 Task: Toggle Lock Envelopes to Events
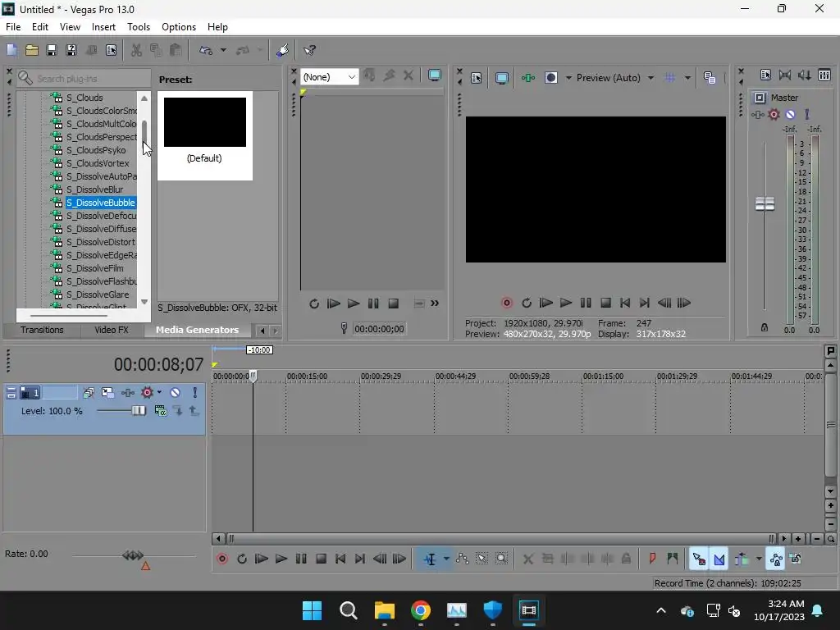(x=776, y=559)
